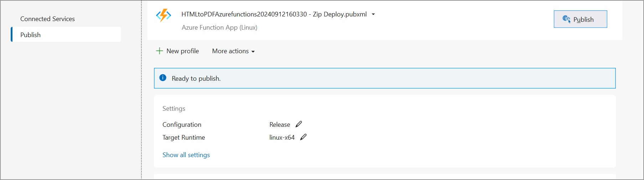Open the More actions dropdown
644x180 pixels.
233,51
